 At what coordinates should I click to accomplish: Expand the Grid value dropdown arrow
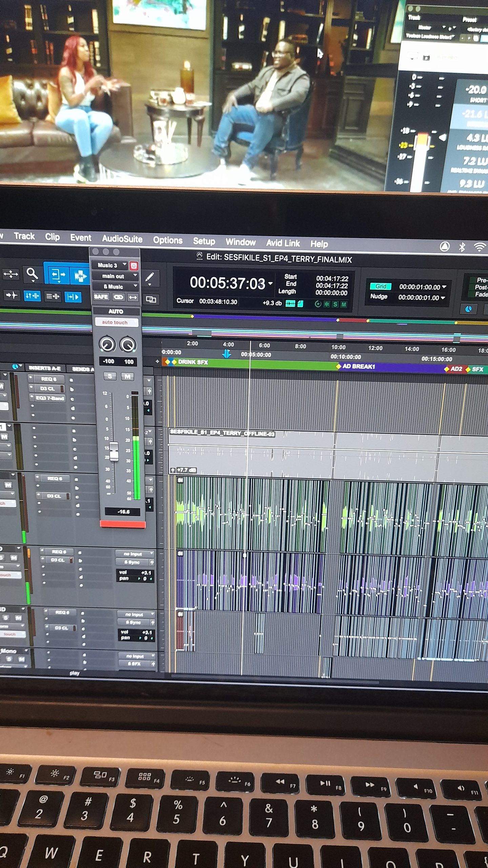444,287
